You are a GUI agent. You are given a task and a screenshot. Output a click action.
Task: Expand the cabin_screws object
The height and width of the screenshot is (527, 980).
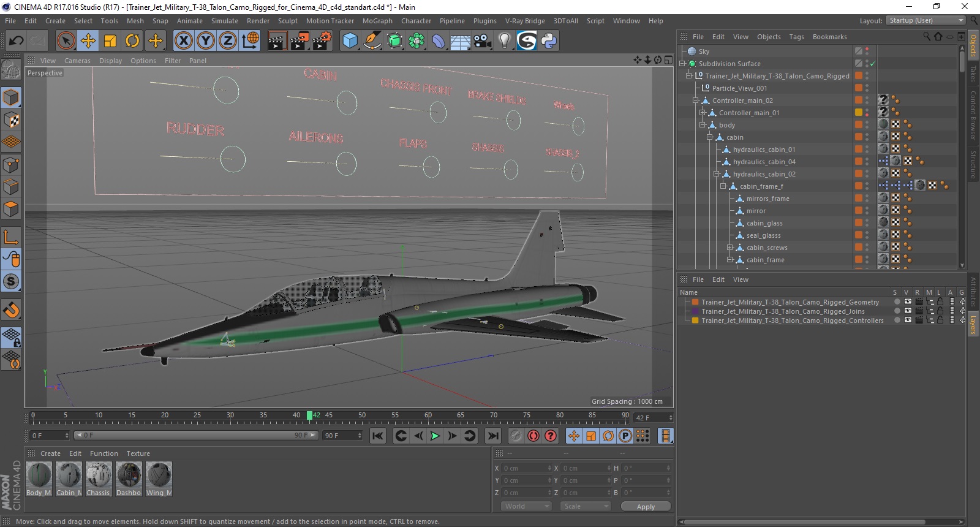tap(729, 248)
